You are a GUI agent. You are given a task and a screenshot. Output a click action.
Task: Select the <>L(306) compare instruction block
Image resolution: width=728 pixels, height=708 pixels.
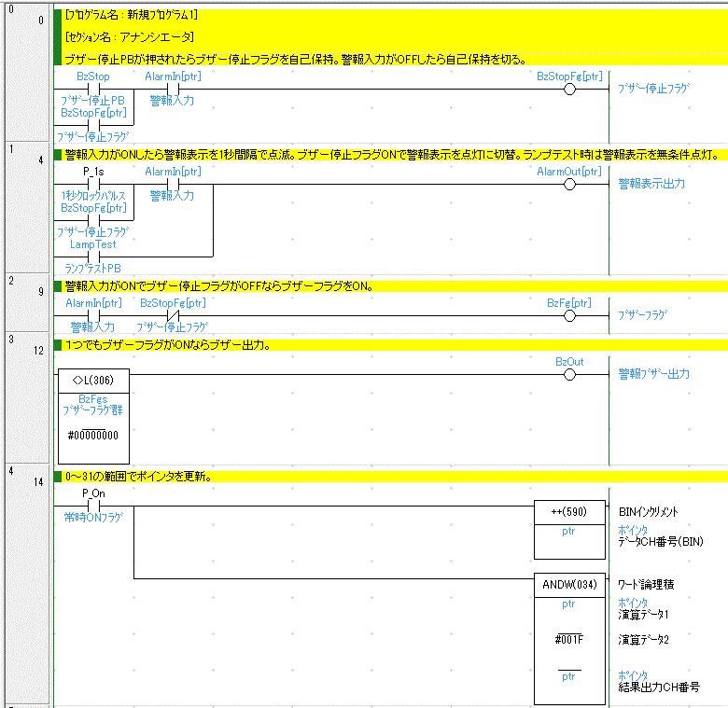[93, 416]
